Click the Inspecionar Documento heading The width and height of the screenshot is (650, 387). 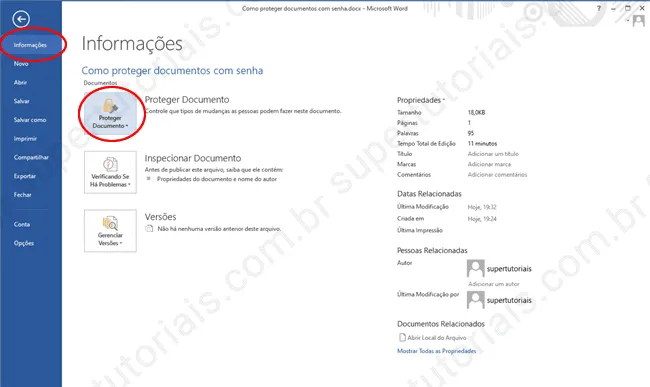[x=193, y=158]
